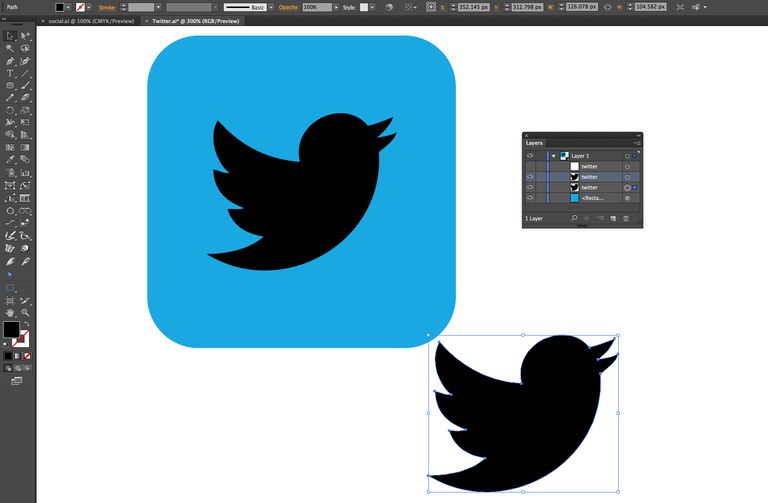Select the Slice tool
The height and width of the screenshot is (503, 768).
25,301
